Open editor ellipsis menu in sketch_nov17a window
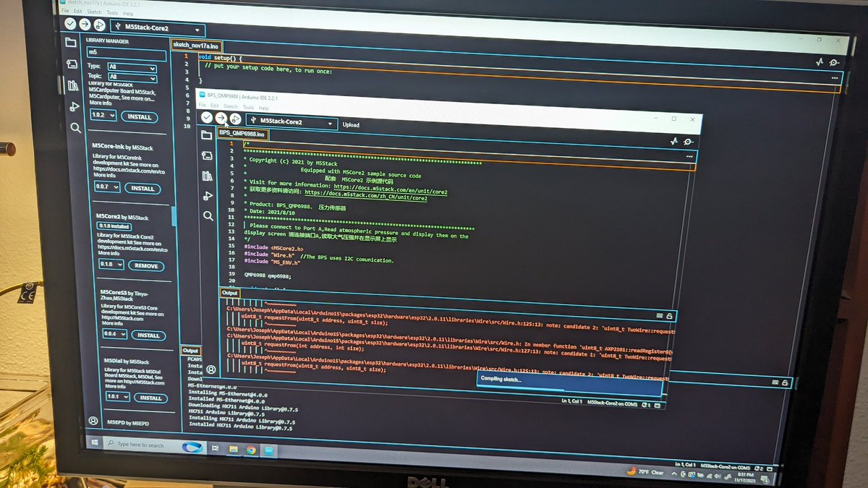The width and height of the screenshot is (868, 488). (x=835, y=77)
